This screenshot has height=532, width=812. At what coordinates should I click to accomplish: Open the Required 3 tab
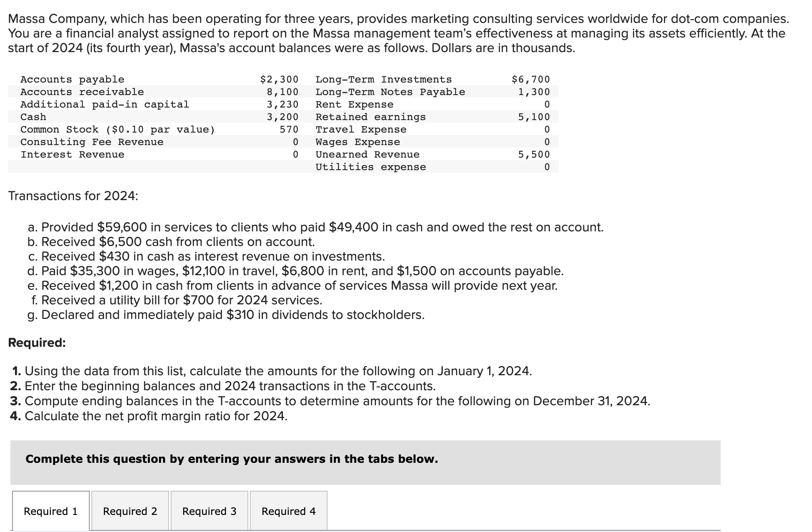point(209,511)
